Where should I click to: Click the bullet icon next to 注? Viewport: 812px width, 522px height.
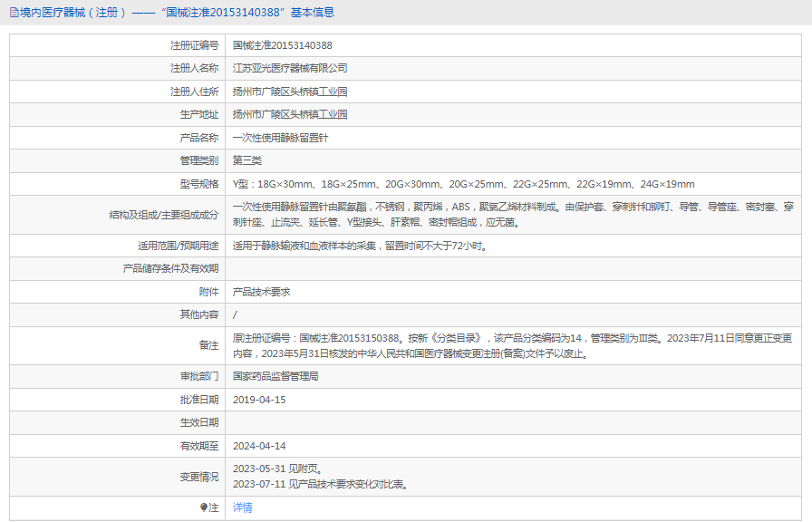[204, 507]
